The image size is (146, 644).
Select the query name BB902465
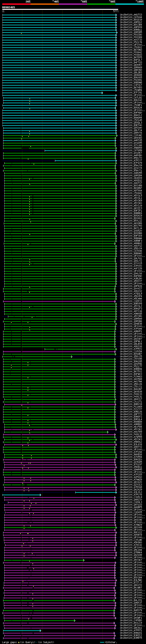8,7
